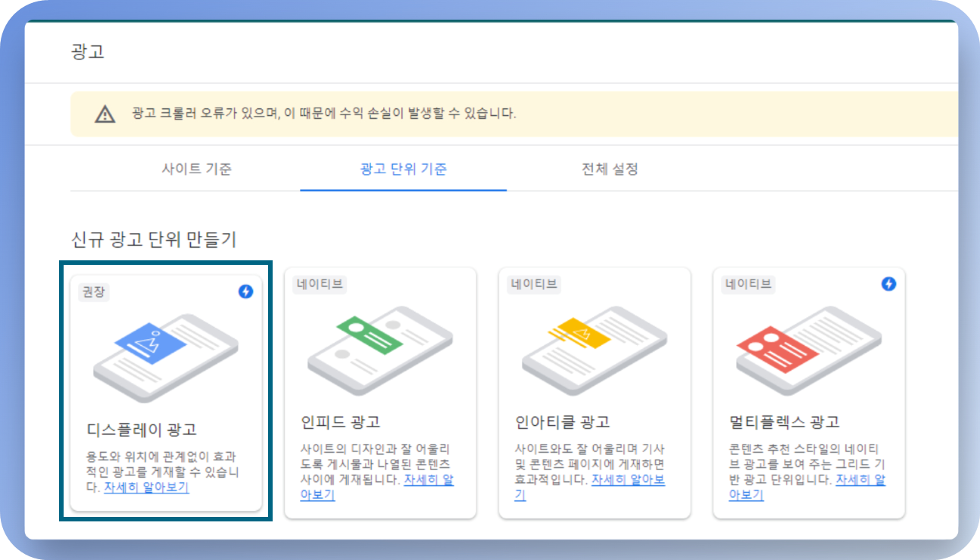Image resolution: width=980 pixels, height=560 pixels.
Task: Click the 인피드 광고 card title
Action: coord(341,422)
